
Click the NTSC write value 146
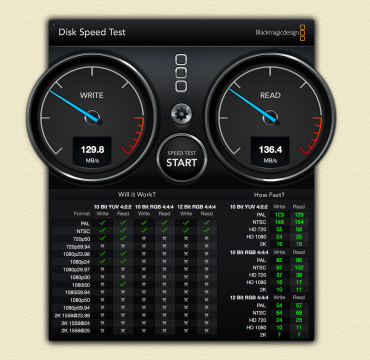point(279,222)
